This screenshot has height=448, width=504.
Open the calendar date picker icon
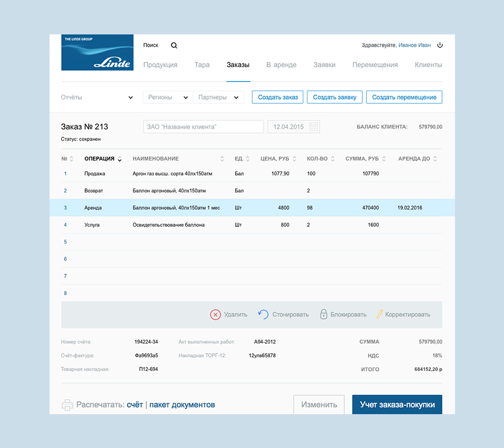click(x=314, y=127)
